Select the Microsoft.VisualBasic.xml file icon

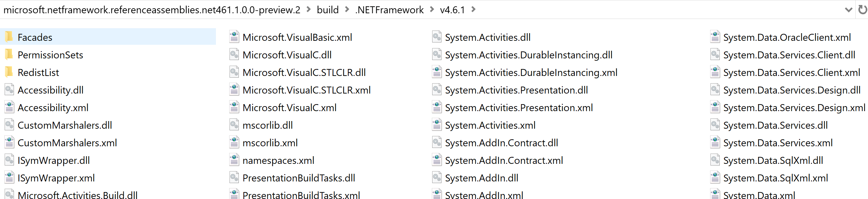234,37
